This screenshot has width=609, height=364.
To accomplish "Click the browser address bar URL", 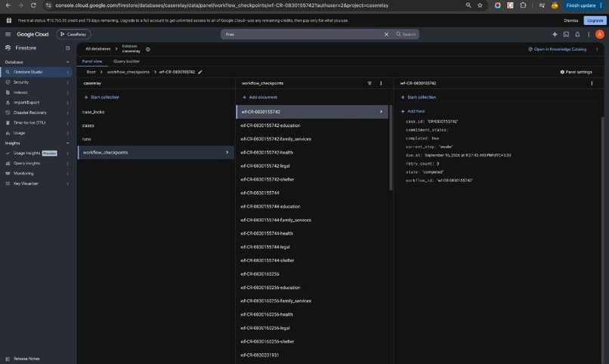I will (x=221, y=5).
